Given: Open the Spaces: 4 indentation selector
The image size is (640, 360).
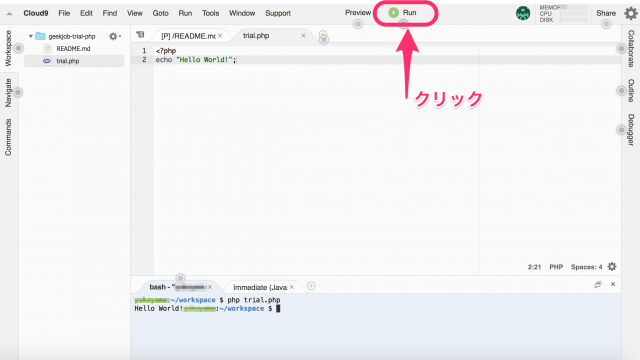Looking at the screenshot, I should click(586, 267).
